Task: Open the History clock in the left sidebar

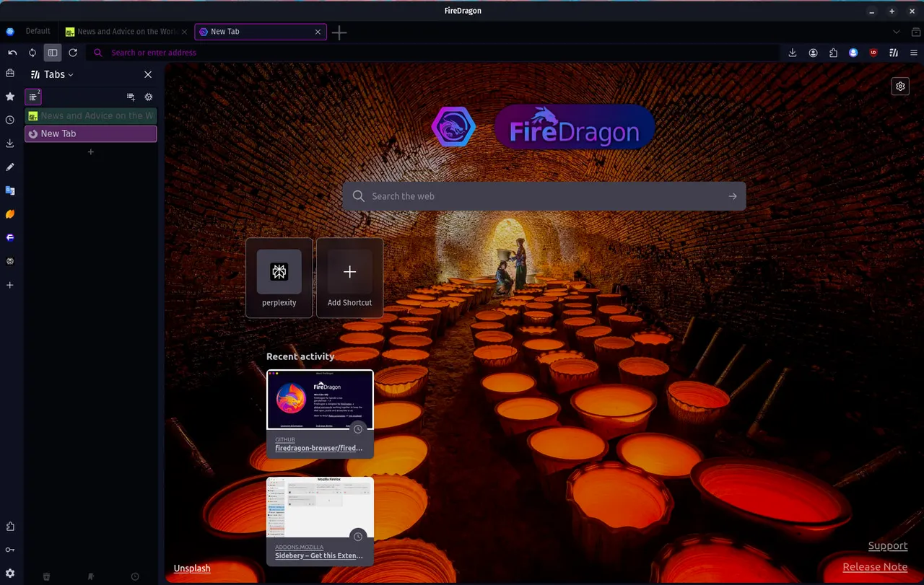Action: [10, 120]
